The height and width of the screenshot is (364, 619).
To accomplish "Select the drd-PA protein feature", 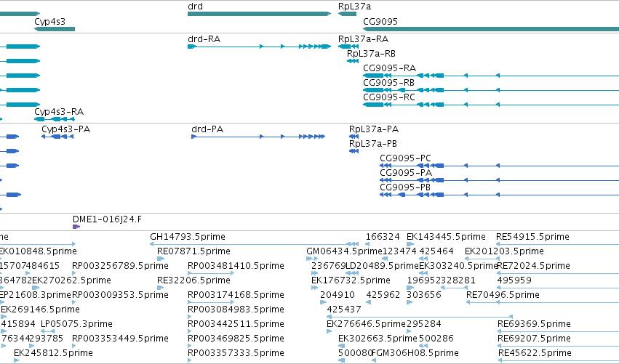I will point(258,137).
